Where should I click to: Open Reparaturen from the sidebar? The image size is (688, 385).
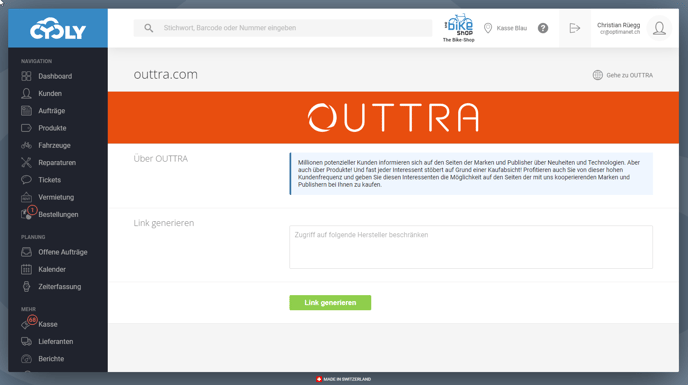[x=58, y=162]
